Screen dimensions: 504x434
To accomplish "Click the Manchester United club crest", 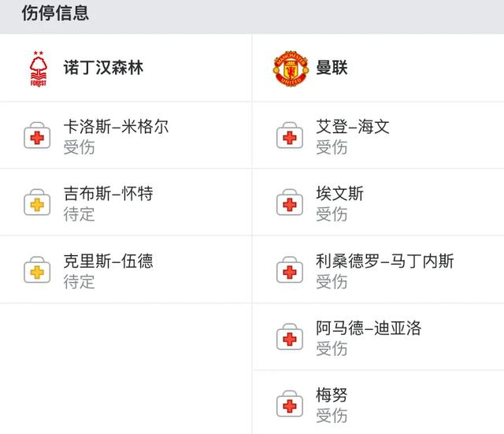I will [x=291, y=69].
